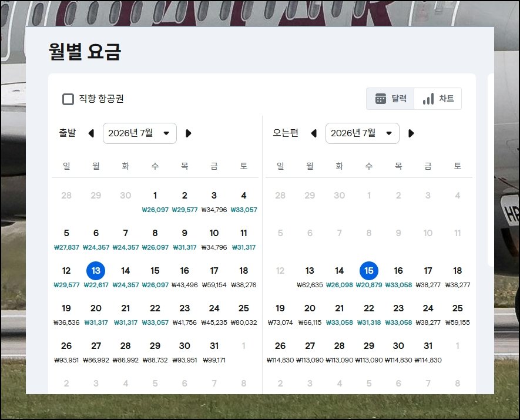Switch to 달력 calendar view

click(390, 99)
